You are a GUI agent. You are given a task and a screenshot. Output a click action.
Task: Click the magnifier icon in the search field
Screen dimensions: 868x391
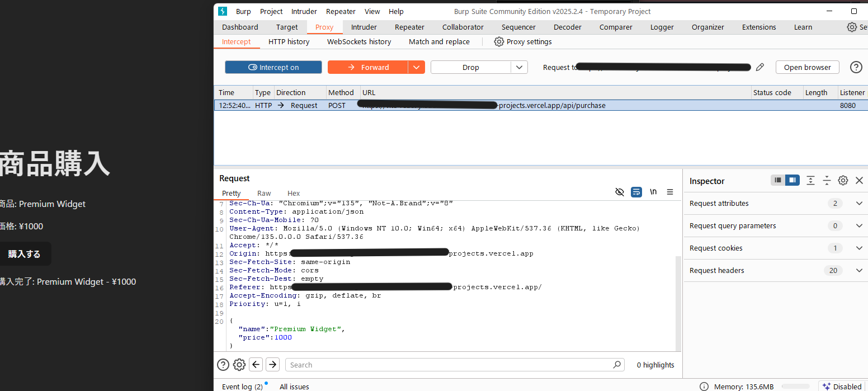[617, 365]
